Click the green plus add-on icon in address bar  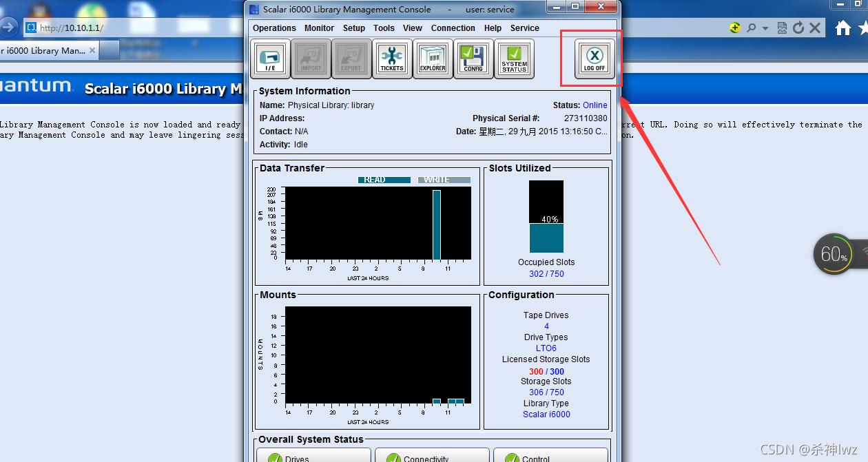pyautogui.click(x=735, y=28)
